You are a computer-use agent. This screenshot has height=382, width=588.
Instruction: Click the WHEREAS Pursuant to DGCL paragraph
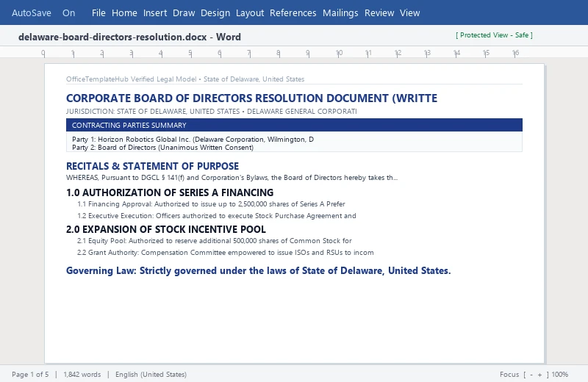[232, 177]
